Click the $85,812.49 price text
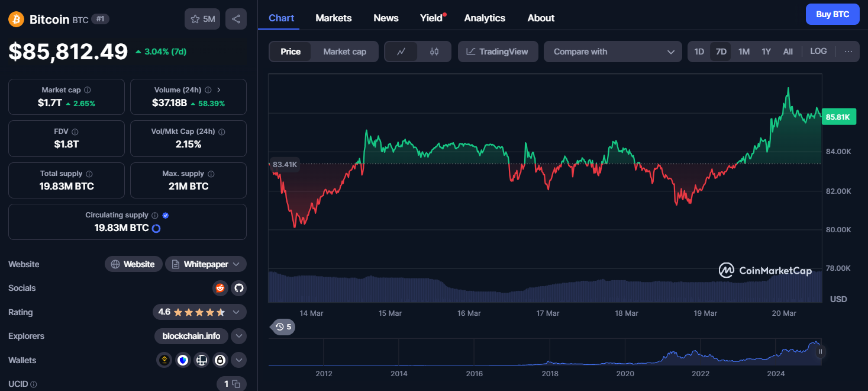Screen dimensions: 868x391 click(x=68, y=52)
